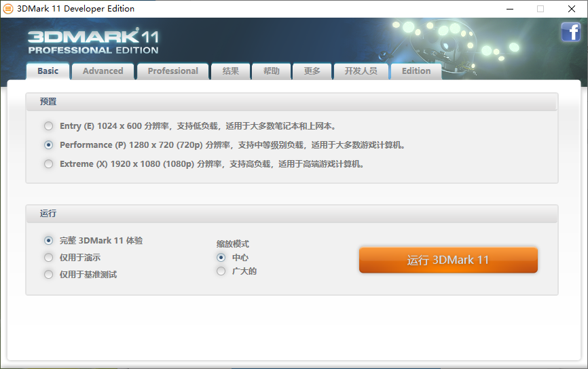Choose 完整 3DMark 11 体验 run option
Viewport: 588px width, 369px height.
point(48,241)
